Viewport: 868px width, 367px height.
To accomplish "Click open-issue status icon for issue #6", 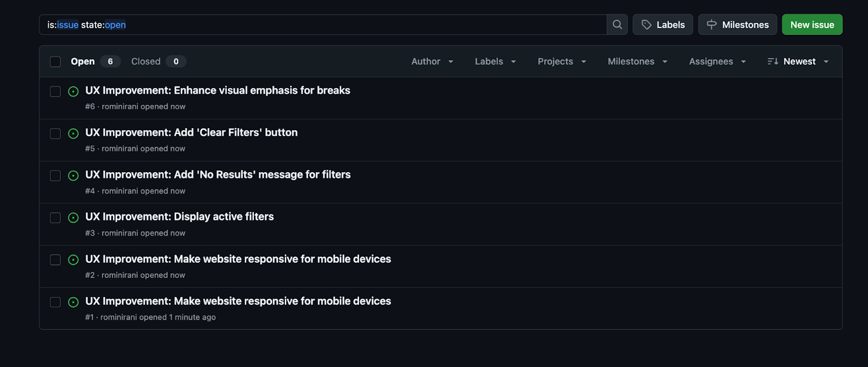I will click(x=73, y=92).
